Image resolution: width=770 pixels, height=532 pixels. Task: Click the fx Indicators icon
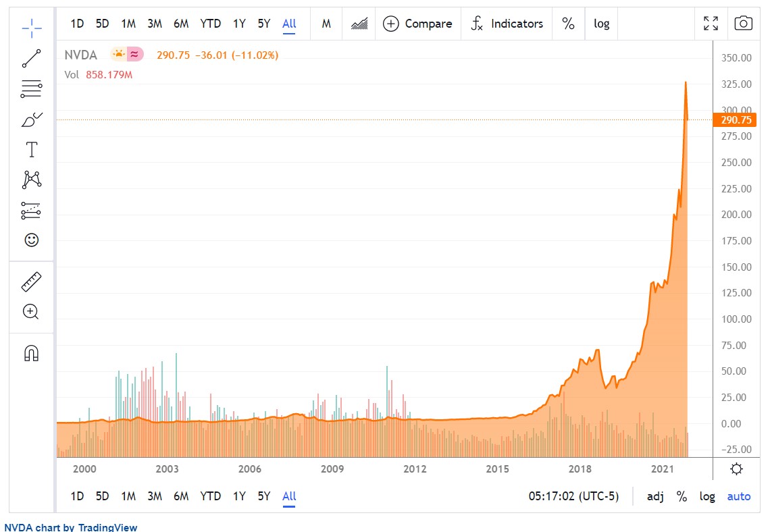pos(477,23)
